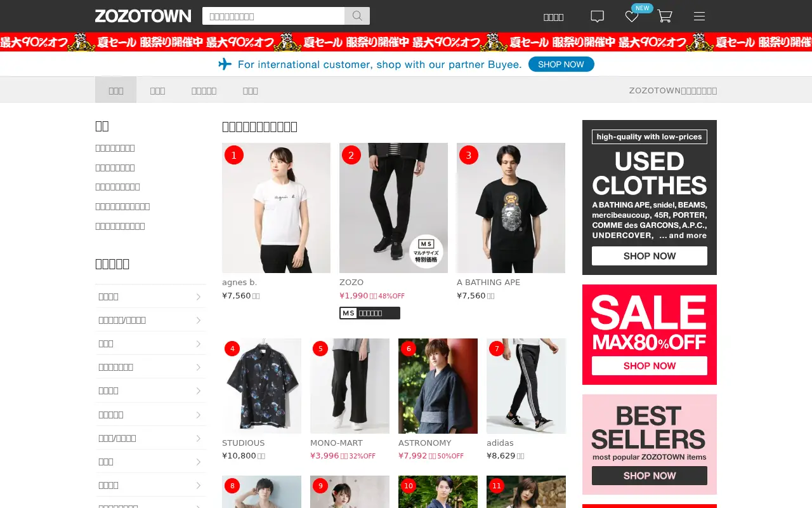Click the MS badge below ZOZO price

click(370, 313)
